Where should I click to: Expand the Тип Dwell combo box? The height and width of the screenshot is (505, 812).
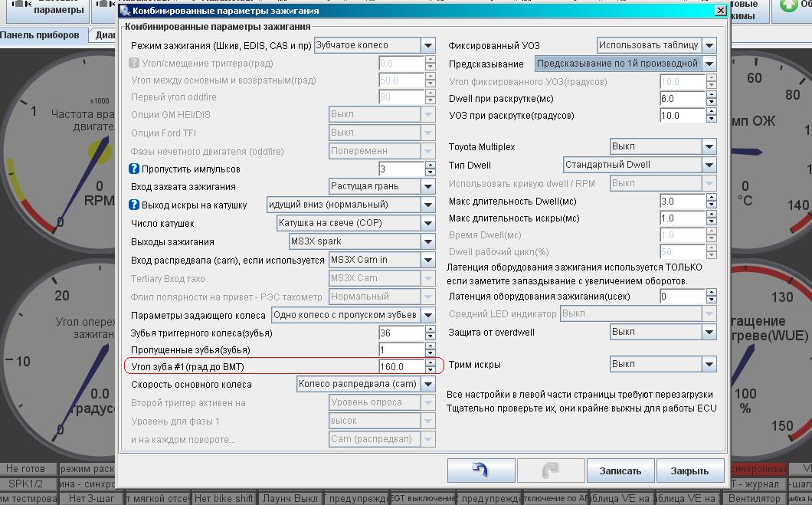[709, 166]
